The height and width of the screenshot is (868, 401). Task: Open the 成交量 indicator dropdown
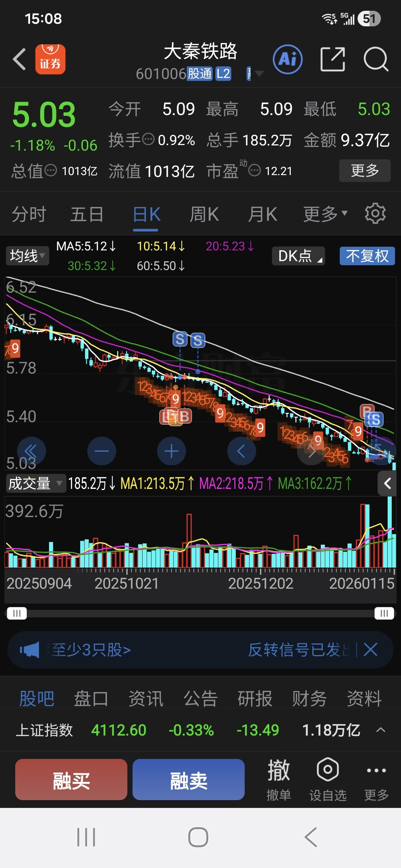36,483
